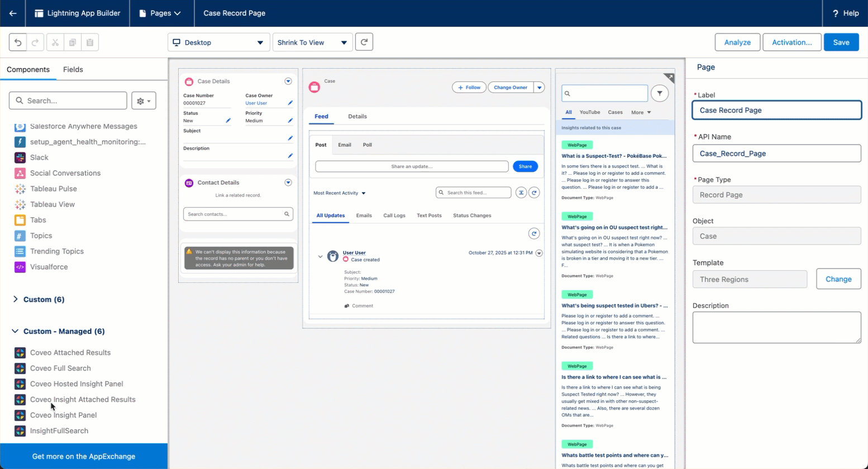Open the Desktop form factor dropdown
Viewport: 868px width, 469px height.
click(x=218, y=41)
